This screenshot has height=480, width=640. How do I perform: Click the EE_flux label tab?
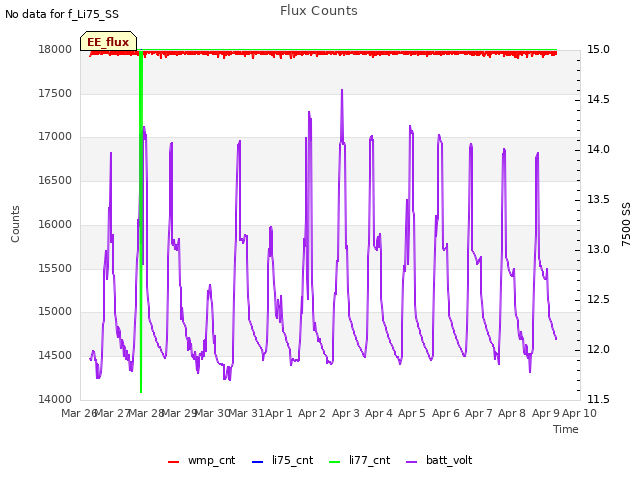108,41
